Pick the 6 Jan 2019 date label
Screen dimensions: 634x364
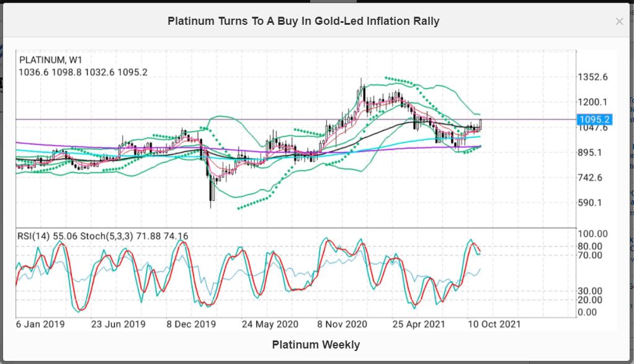point(42,324)
